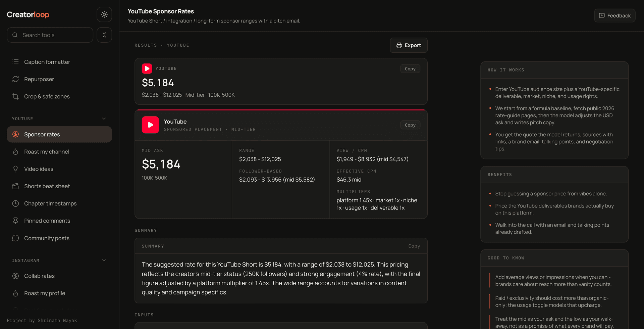Collapse all sidebar sections button
The image size is (644, 329).
[104, 35]
